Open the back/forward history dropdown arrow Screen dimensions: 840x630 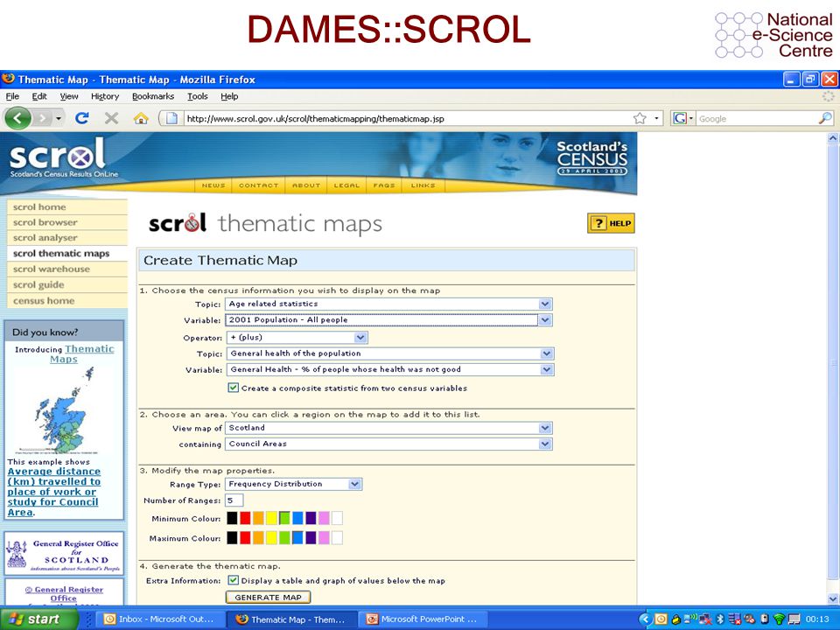pos(59,118)
